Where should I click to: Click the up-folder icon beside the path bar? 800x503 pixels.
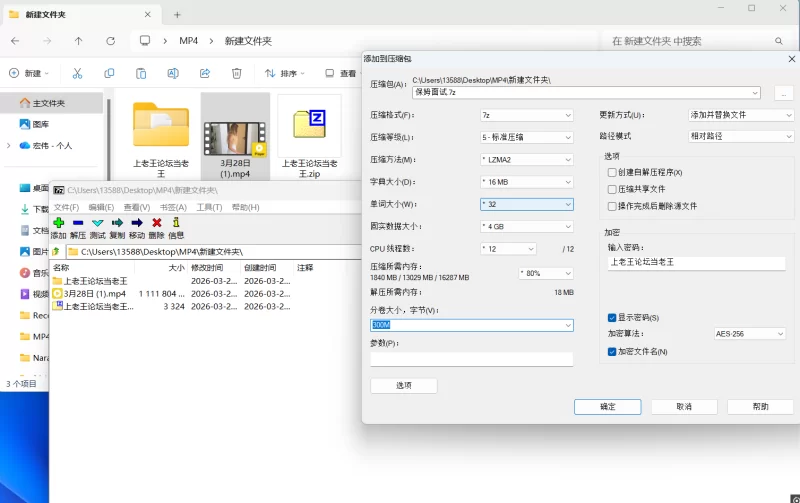pyautogui.click(x=57, y=251)
